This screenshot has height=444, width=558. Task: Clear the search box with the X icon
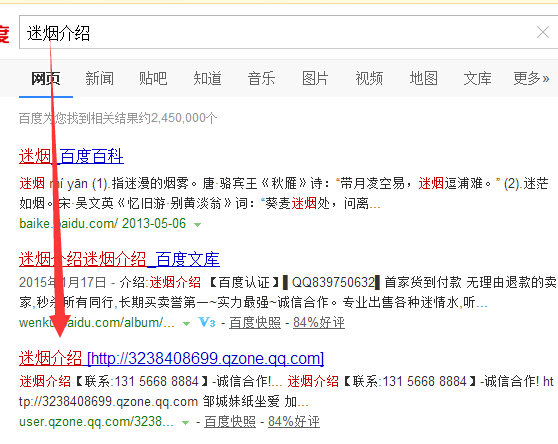tap(543, 32)
